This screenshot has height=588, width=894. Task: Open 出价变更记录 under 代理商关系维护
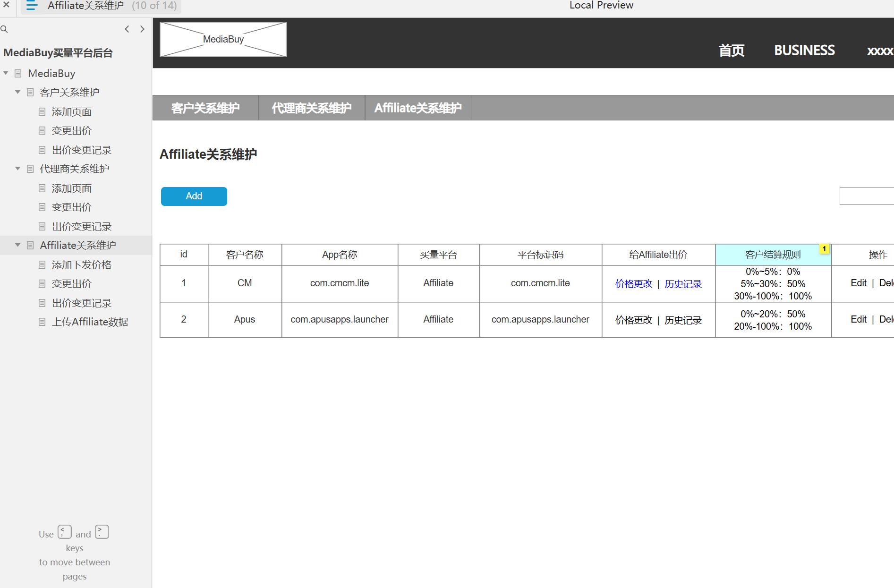82,227
